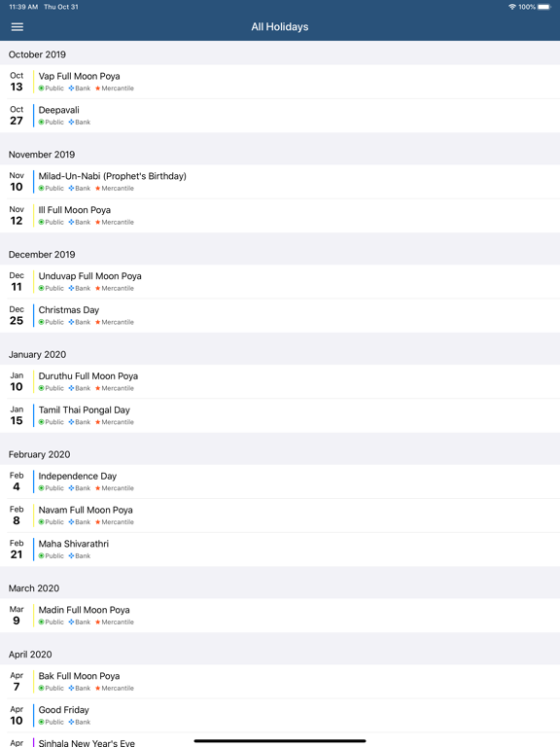Tap Bank icon under Maha Shivarathri
The image size is (560, 747).
click(x=71, y=556)
